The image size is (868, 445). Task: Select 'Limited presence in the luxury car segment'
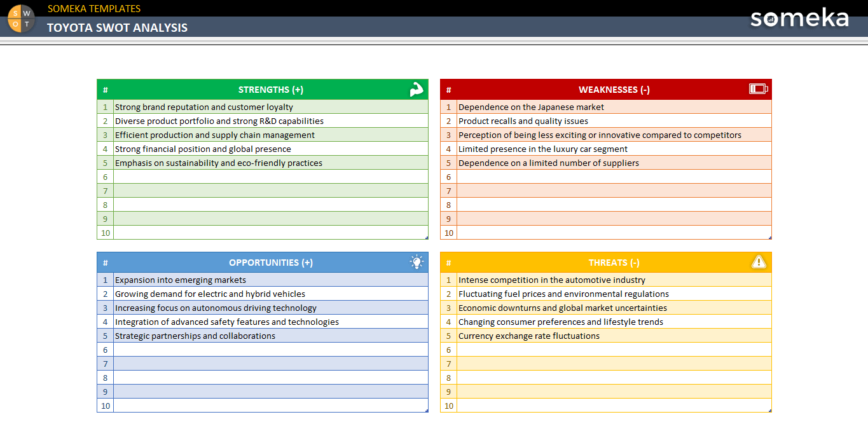[614, 149]
